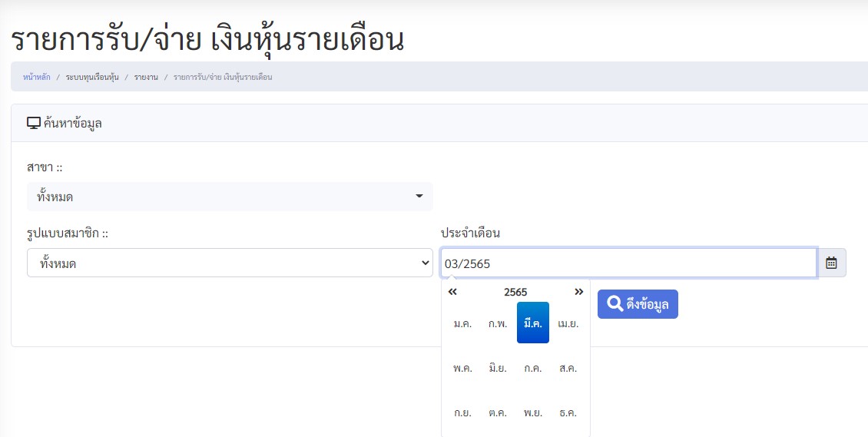The height and width of the screenshot is (437, 868).
Task: Click the calendar icon beside month field
Action: click(x=831, y=263)
